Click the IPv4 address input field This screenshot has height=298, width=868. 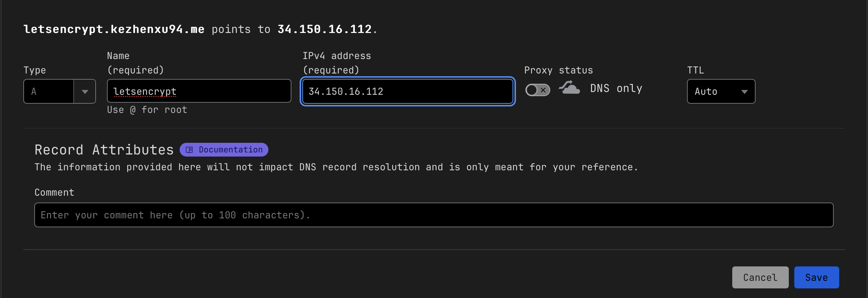tap(407, 92)
